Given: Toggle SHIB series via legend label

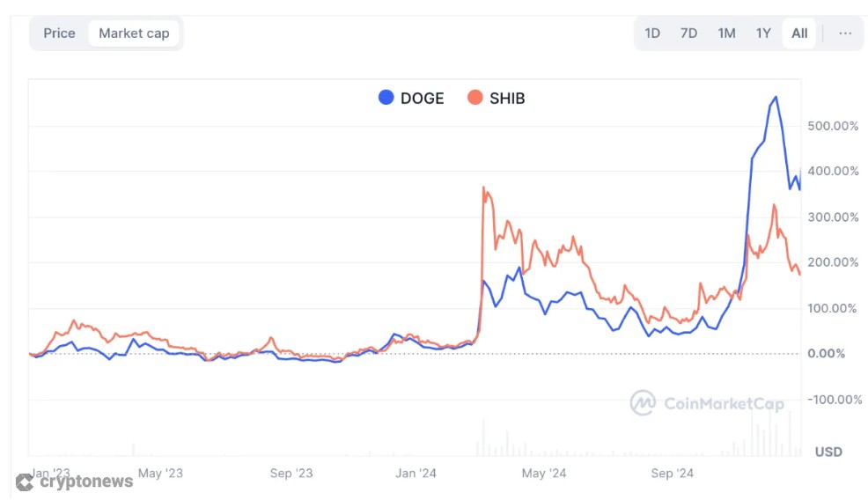Looking at the screenshot, I should (507, 99).
